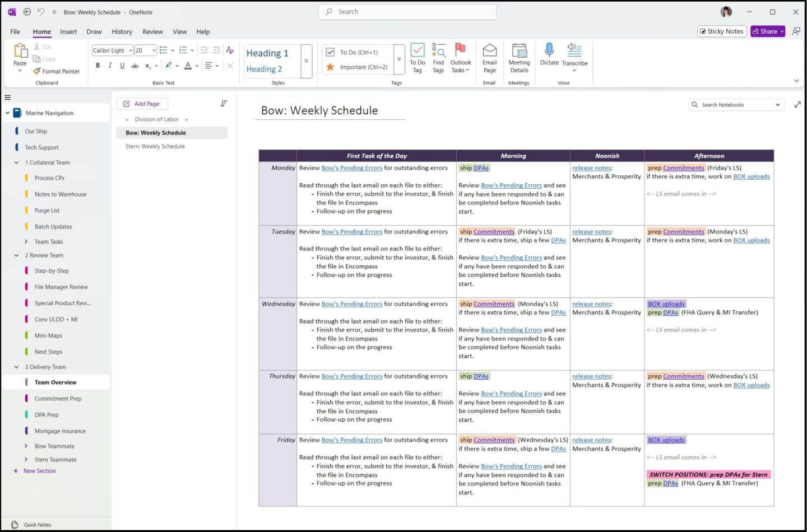Open the font name dropdown
The image size is (807, 532).
click(x=131, y=50)
